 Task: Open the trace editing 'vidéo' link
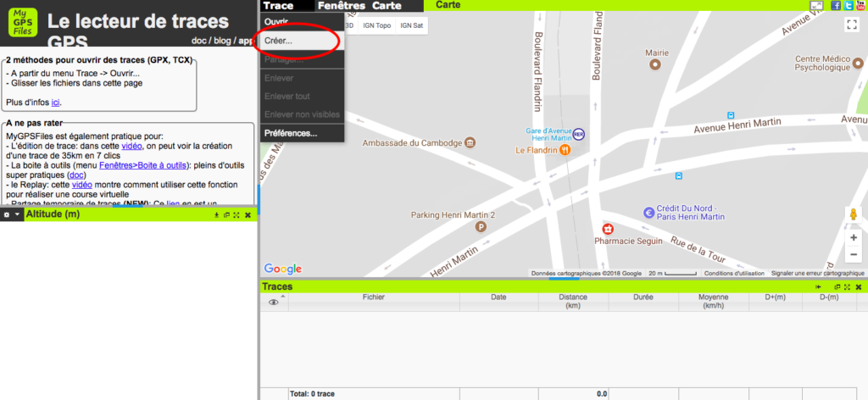(x=132, y=146)
